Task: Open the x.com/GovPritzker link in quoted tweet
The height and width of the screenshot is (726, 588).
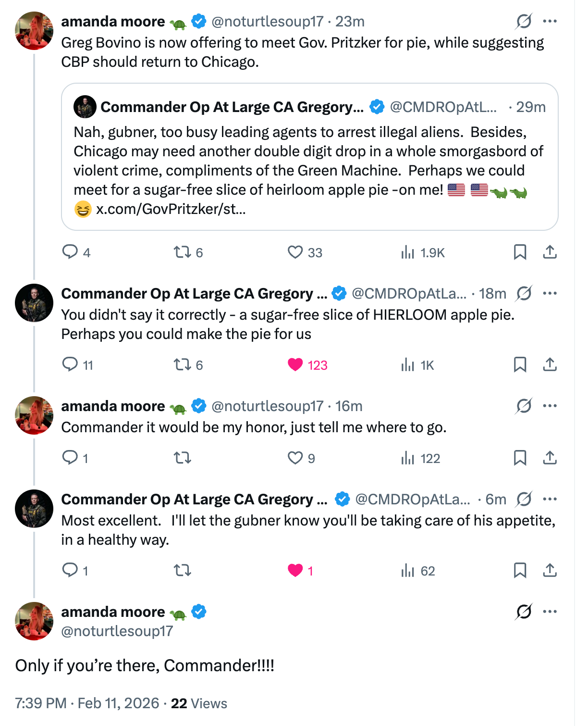Action: click(171, 209)
